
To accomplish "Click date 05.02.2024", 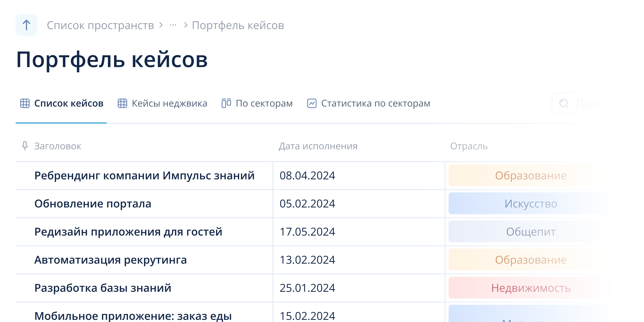I will click(x=307, y=204).
